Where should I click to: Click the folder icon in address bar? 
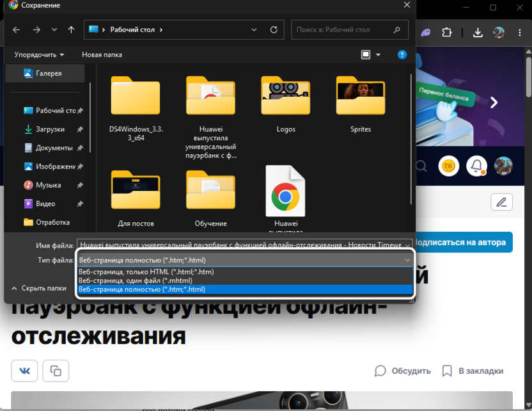[x=93, y=29]
